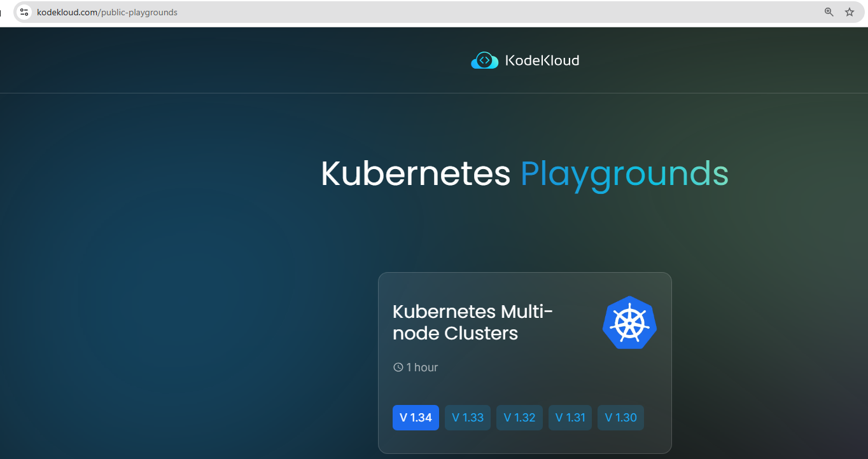Pick the V 1.31 version tab
Screen dimensions: 868x459
(x=570, y=418)
